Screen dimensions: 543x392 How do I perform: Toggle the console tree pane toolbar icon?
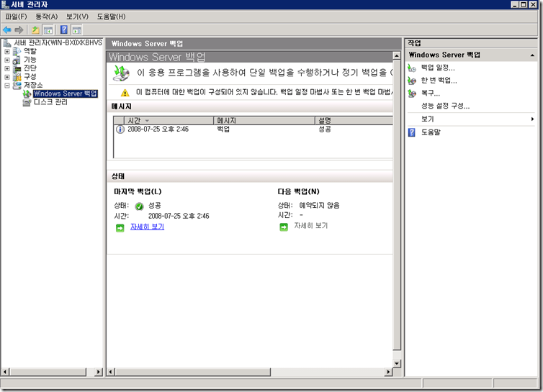click(x=48, y=30)
